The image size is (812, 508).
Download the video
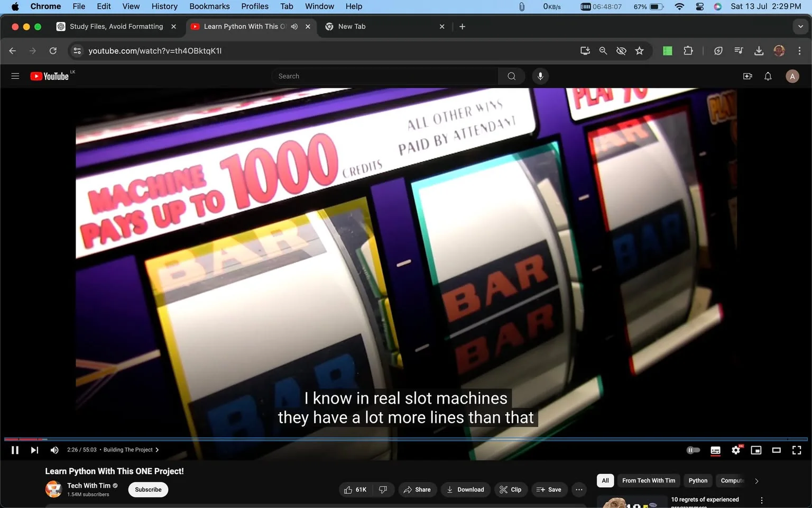466,489
